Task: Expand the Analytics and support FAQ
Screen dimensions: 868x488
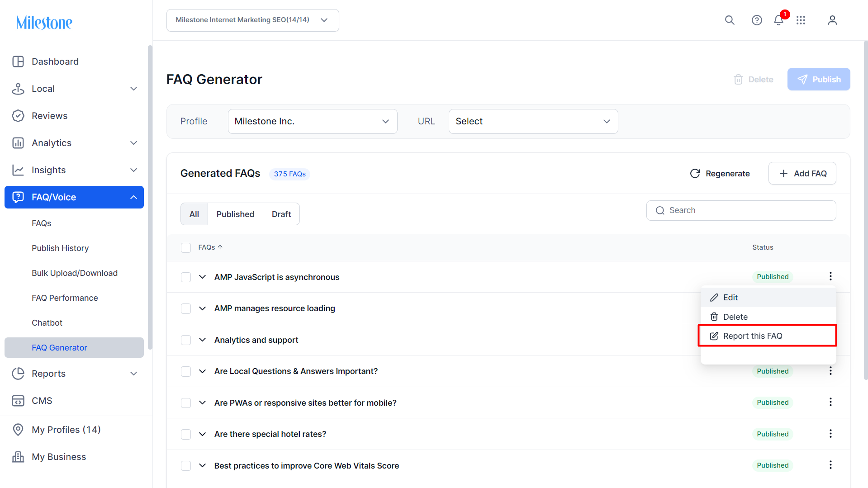Action: click(x=203, y=340)
